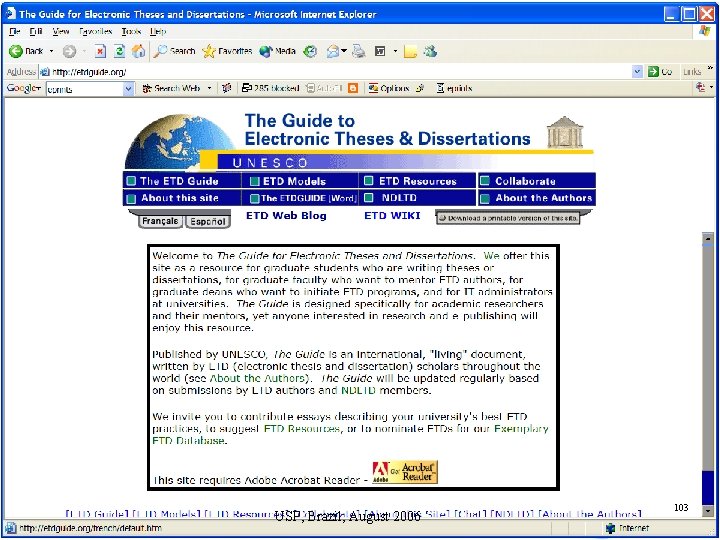Click the Edit page toolbar icon
Viewport: 720px width, 540px height.
coord(380,51)
